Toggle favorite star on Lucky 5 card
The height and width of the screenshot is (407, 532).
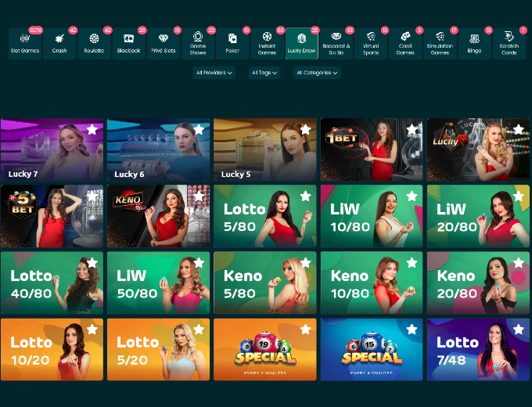point(305,129)
